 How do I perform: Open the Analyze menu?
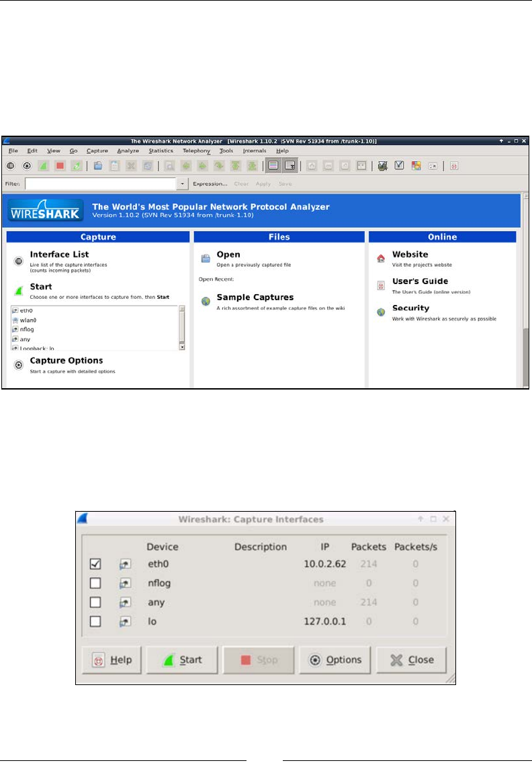pyautogui.click(x=128, y=150)
